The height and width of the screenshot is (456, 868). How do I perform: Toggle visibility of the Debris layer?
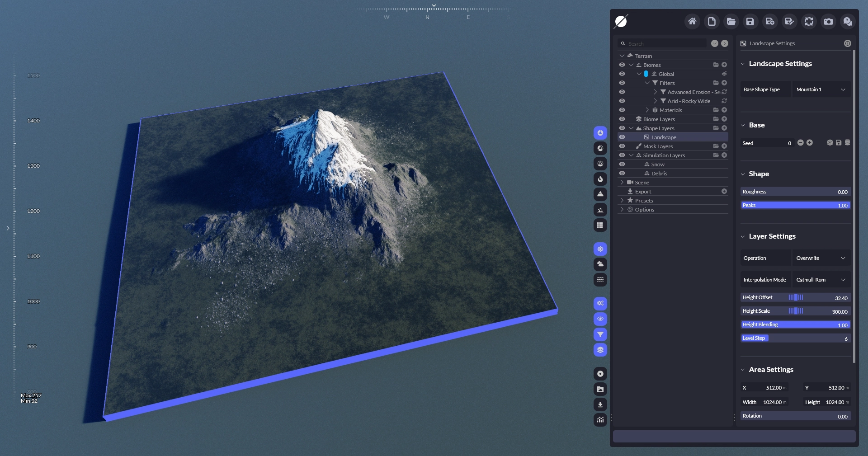click(x=622, y=174)
